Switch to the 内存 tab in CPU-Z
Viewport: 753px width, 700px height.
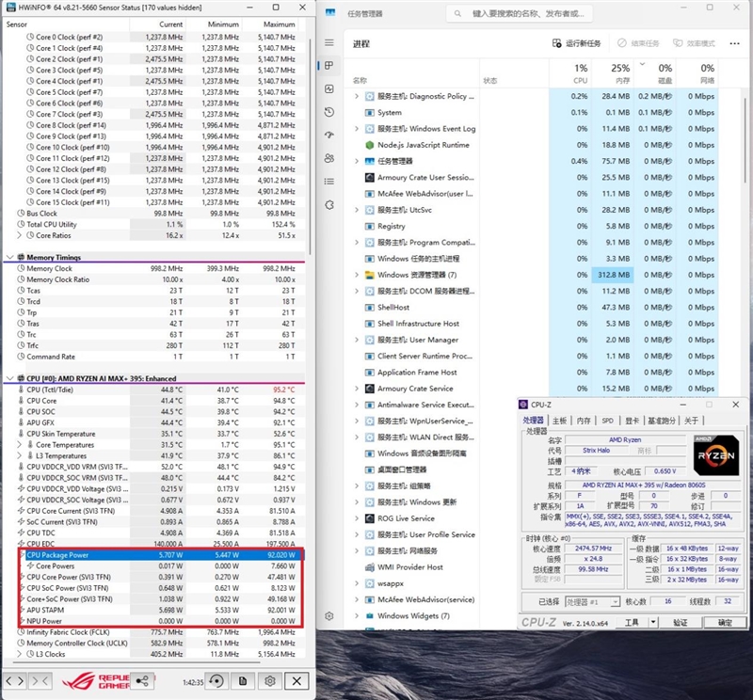click(x=584, y=421)
